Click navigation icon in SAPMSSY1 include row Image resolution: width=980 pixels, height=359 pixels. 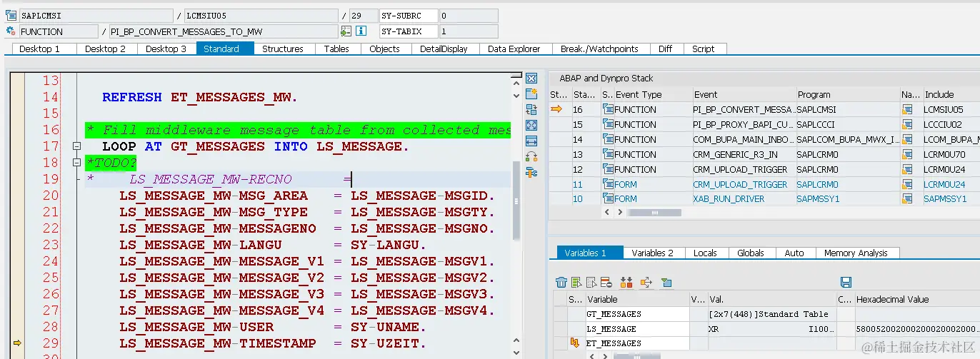(907, 199)
